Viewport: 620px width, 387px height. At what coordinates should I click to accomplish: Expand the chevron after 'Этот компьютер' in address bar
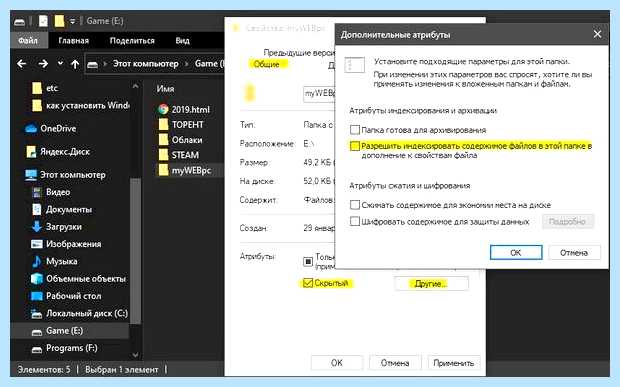coord(187,64)
